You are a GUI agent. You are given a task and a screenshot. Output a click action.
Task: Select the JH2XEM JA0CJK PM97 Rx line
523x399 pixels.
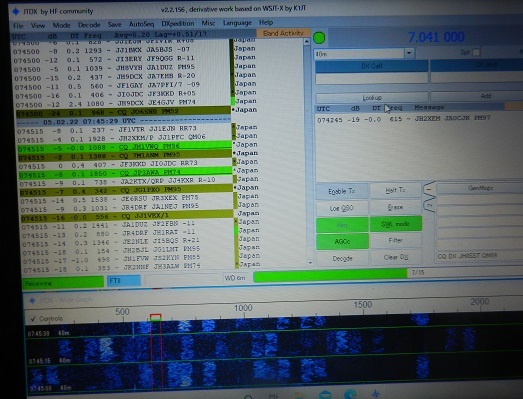[x=404, y=119]
